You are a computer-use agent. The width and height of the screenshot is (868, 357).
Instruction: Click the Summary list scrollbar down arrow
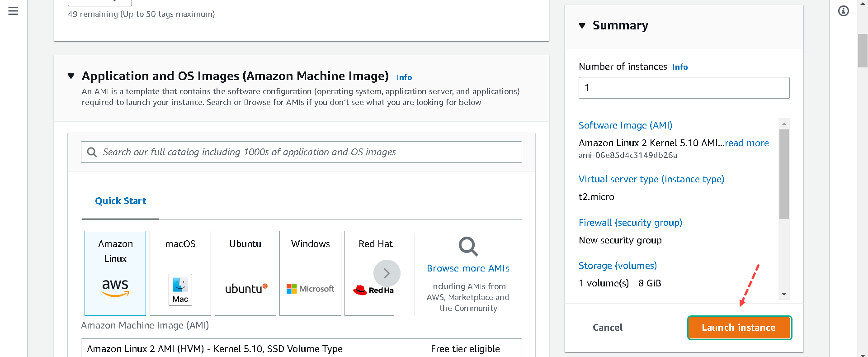point(784,294)
